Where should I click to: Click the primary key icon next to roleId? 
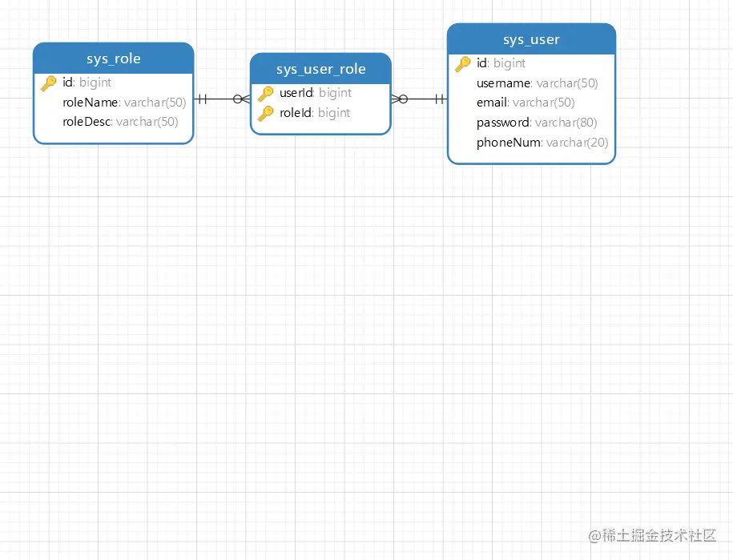coord(265,113)
